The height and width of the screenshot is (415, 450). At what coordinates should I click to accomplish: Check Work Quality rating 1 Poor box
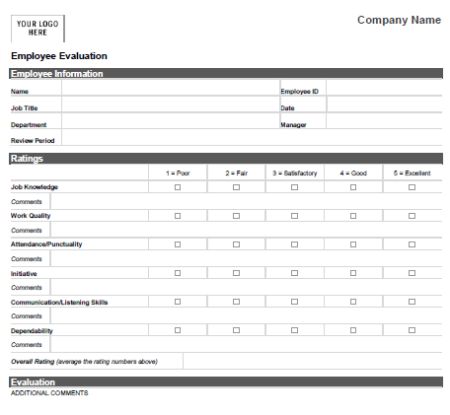pos(178,216)
